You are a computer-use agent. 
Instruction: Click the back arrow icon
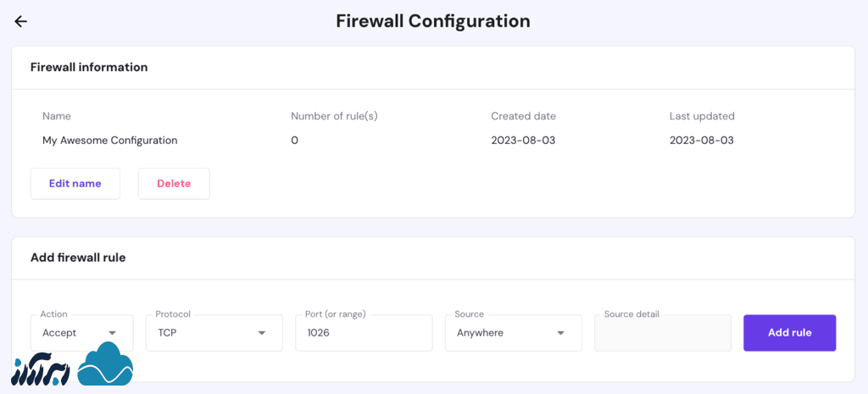[21, 21]
